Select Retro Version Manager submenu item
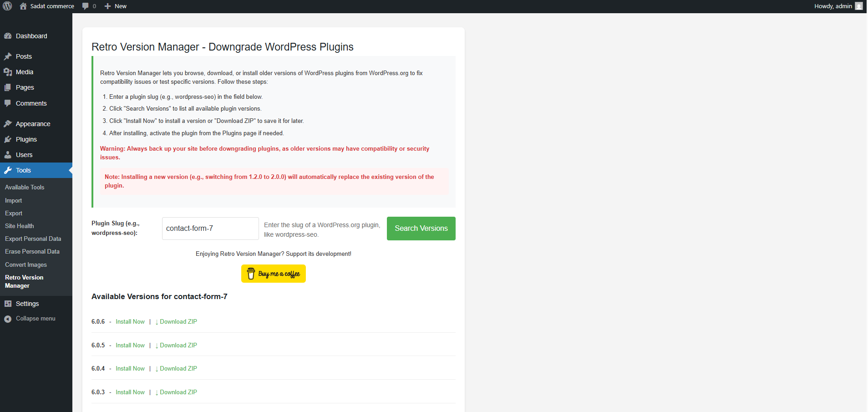The height and width of the screenshot is (412, 868). [x=24, y=281]
